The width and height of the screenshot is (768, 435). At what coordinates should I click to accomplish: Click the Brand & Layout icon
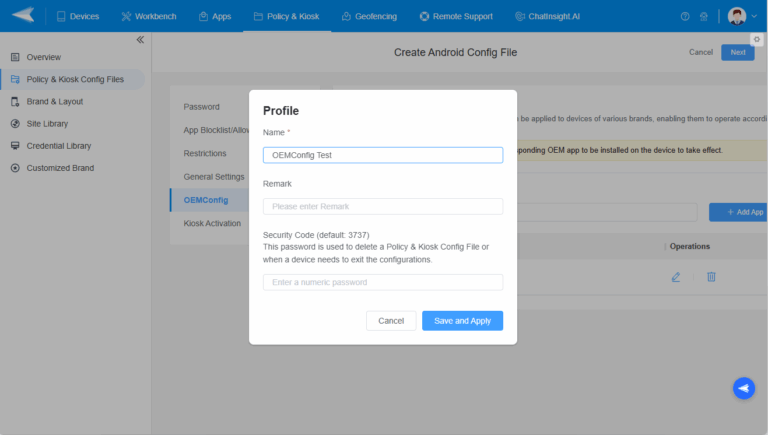click(15, 101)
